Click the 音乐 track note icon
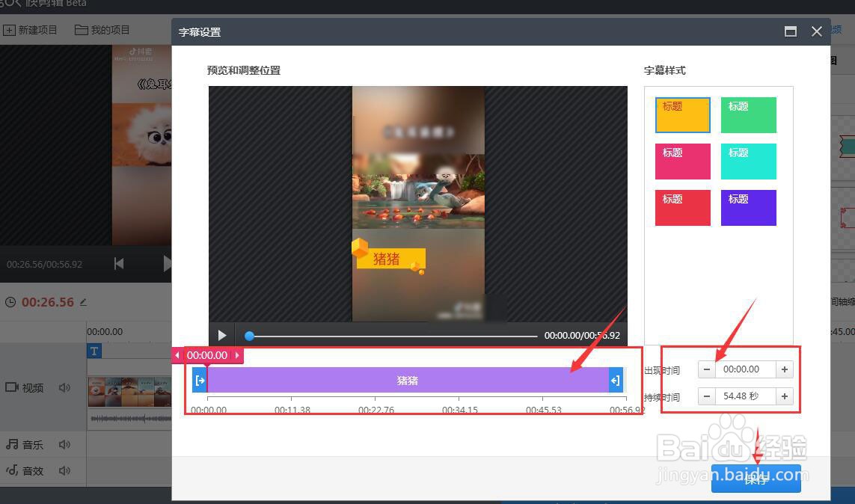The height and width of the screenshot is (504, 855). (12, 445)
